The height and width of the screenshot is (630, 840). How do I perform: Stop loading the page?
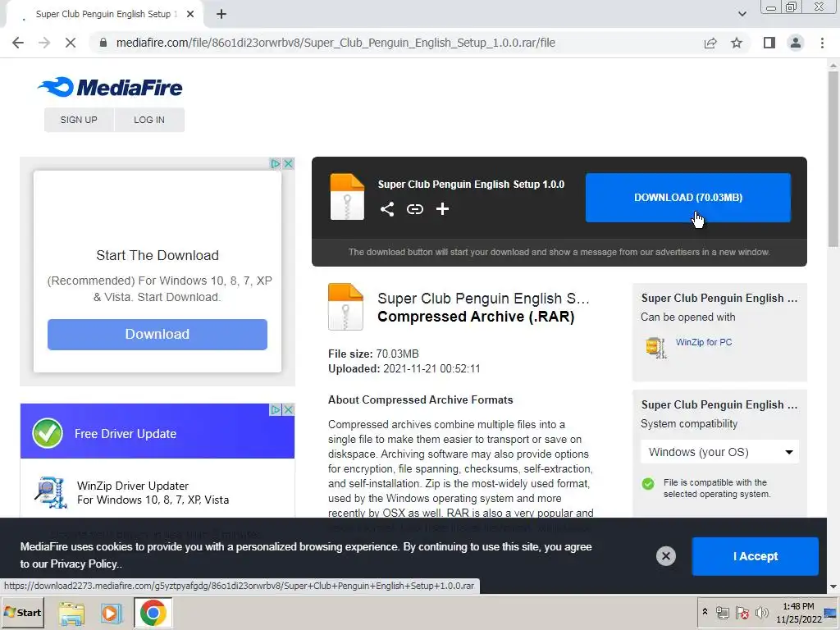[x=71, y=43]
